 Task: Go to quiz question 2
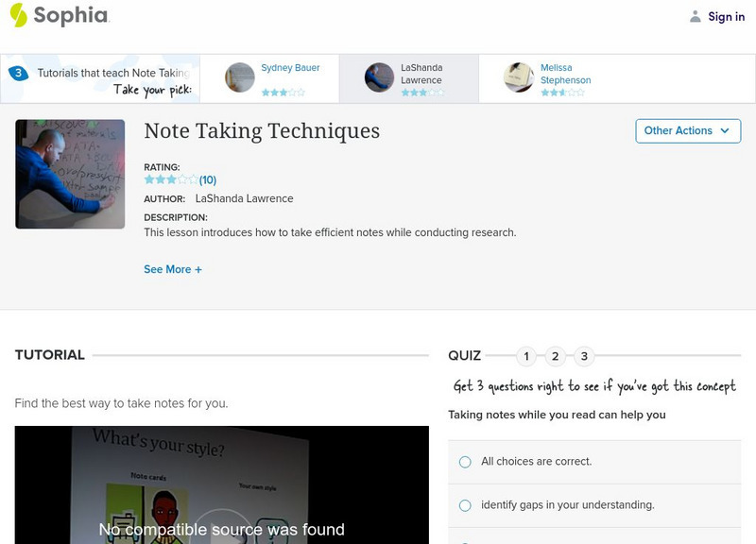(556, 357)
